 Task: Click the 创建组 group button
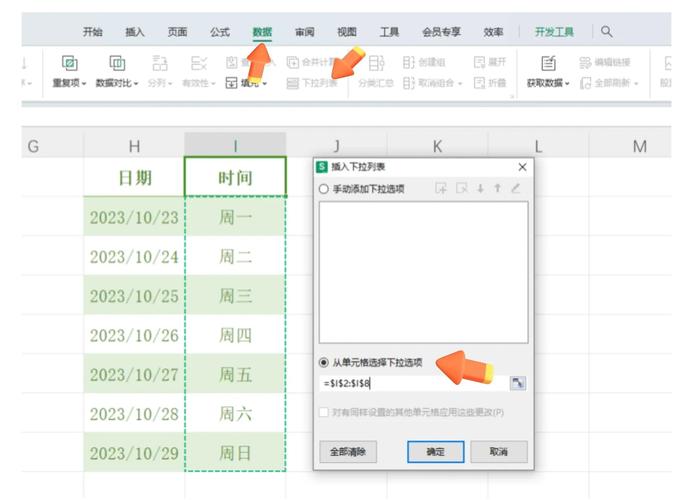coord(424,62)
